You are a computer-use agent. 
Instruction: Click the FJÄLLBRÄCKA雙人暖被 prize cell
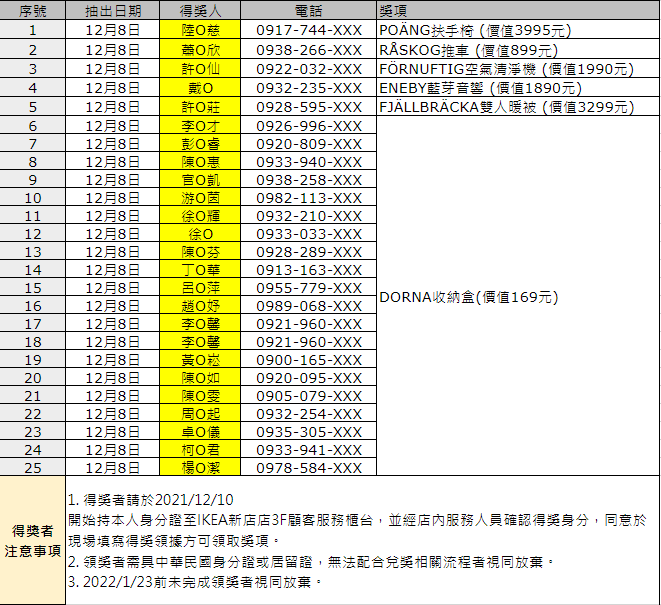tap(506, 107)
